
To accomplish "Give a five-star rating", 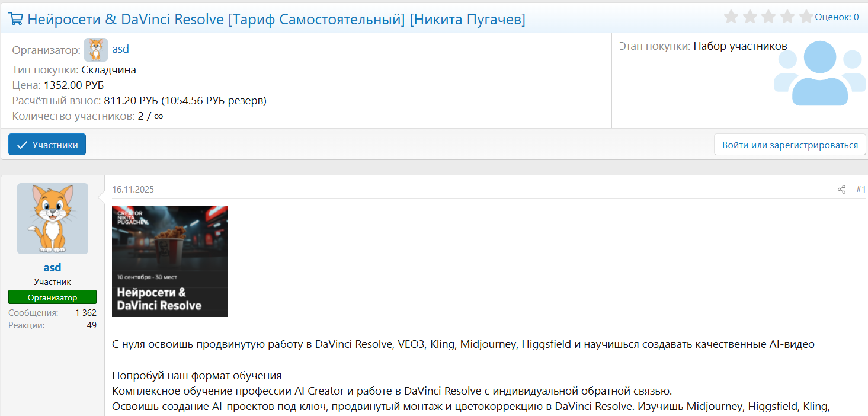I will pos(806,17).
